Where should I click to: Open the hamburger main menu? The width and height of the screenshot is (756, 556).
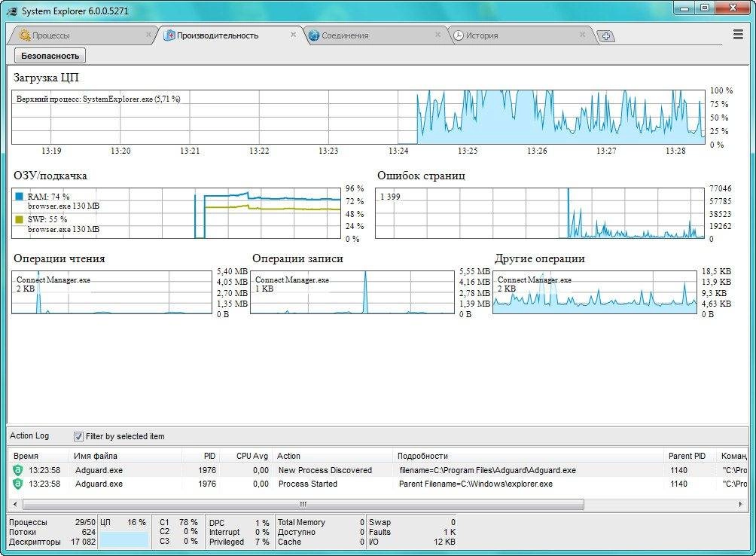[738, 35]
